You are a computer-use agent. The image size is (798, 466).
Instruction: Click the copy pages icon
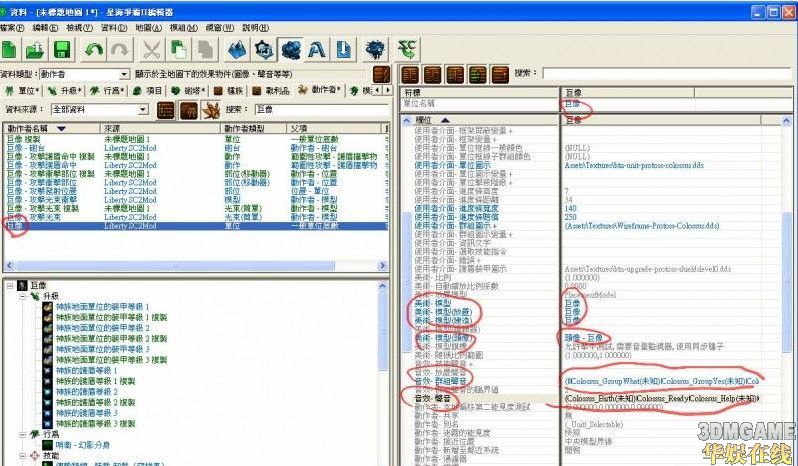[x=178, y=50]
